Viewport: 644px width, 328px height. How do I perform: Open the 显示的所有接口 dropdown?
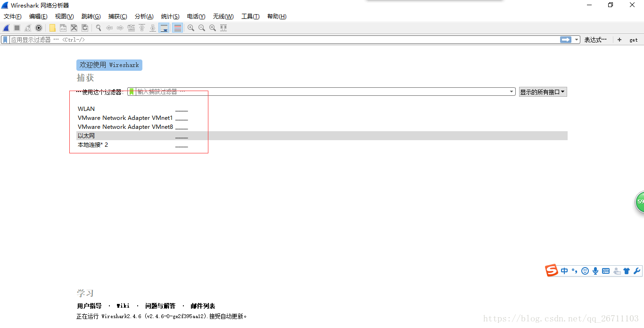pos(543,92)
